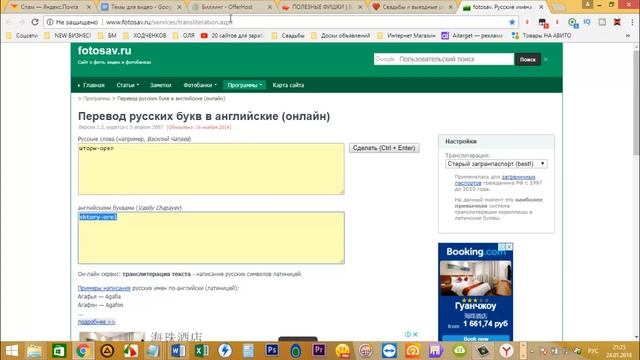Open the 'БМ' bookmarks folder
Screen dimensions: 640x360
click(108, 36)
